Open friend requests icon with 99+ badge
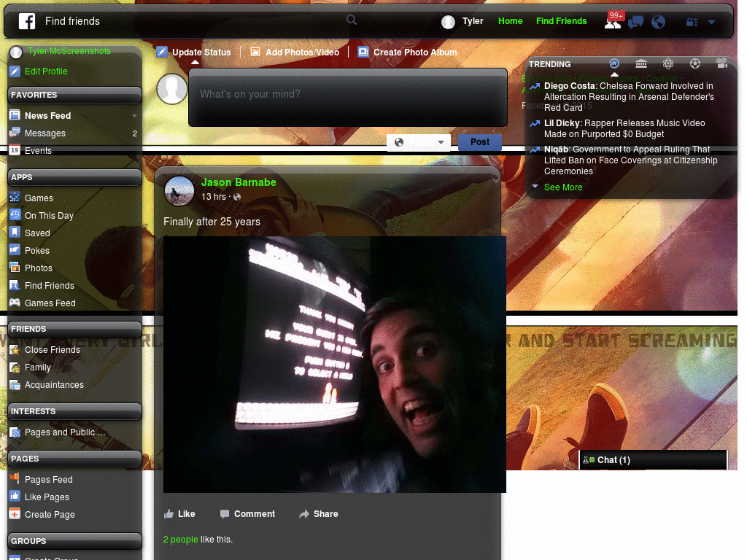 tap(613, 21)
